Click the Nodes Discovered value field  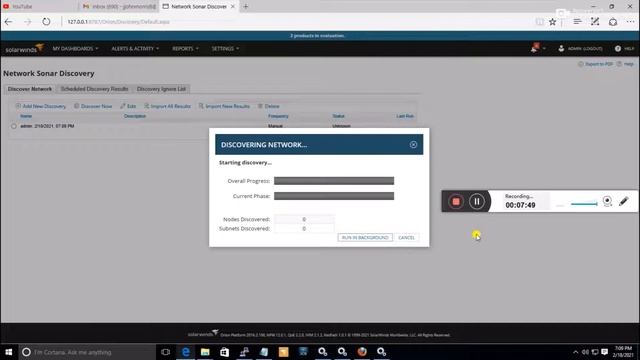[304, 219]
